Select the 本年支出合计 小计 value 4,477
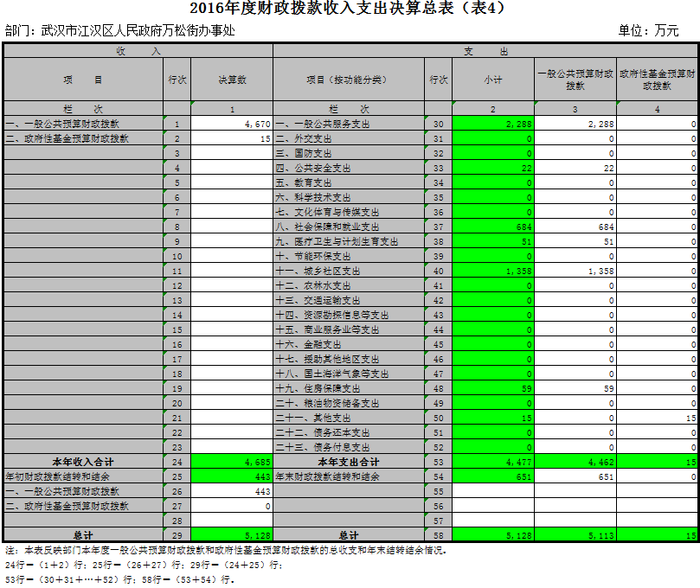 coord(492,463)
